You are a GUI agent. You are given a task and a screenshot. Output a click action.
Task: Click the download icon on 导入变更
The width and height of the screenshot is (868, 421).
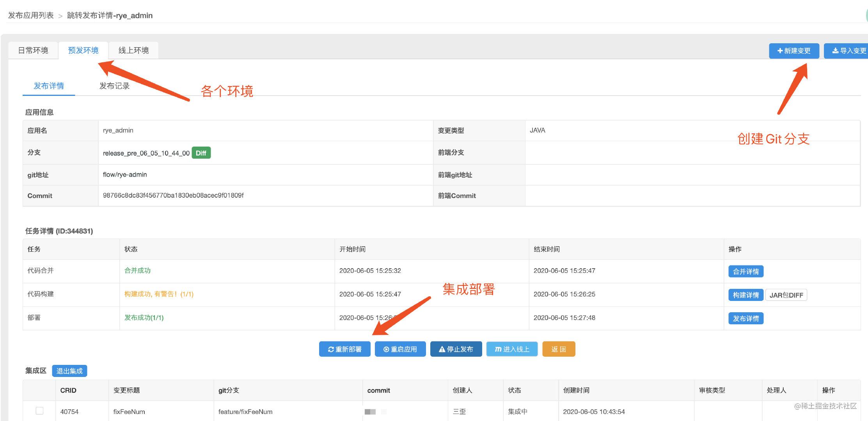tap(835, 51)
